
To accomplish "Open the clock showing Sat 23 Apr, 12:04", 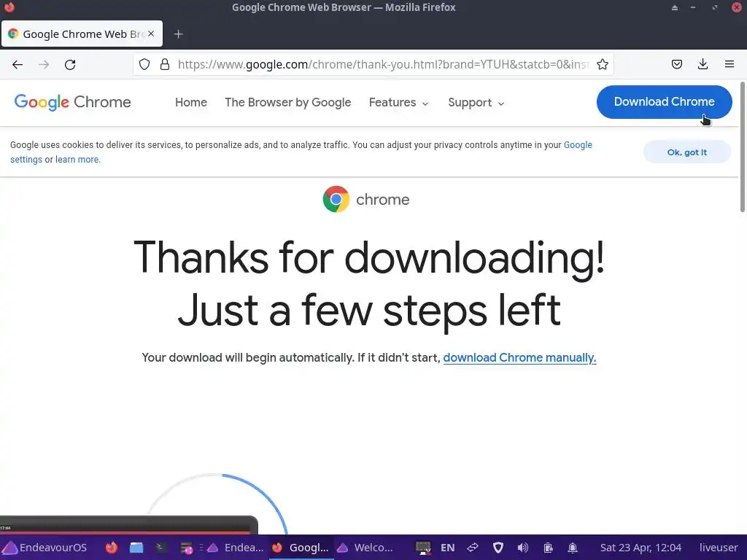I will 640,548.
